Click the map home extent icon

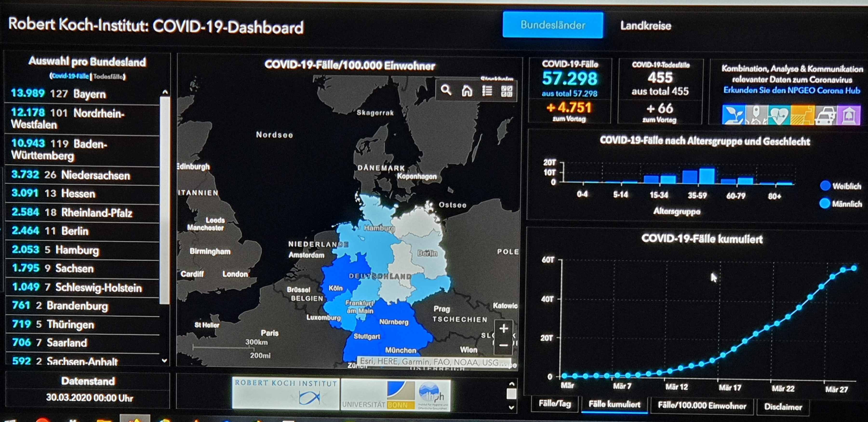[467, 90]
